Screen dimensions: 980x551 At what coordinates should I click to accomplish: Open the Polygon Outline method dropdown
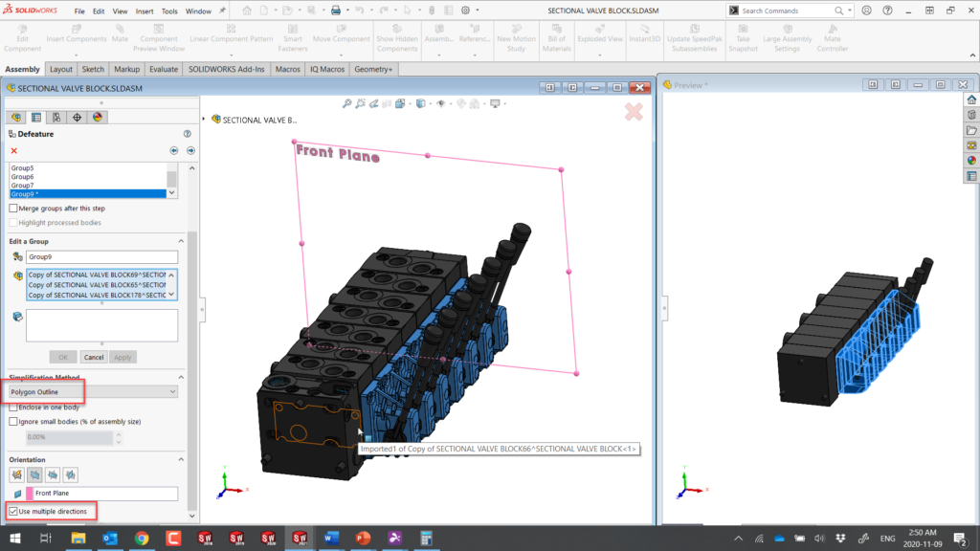click(x=93, y=391)
